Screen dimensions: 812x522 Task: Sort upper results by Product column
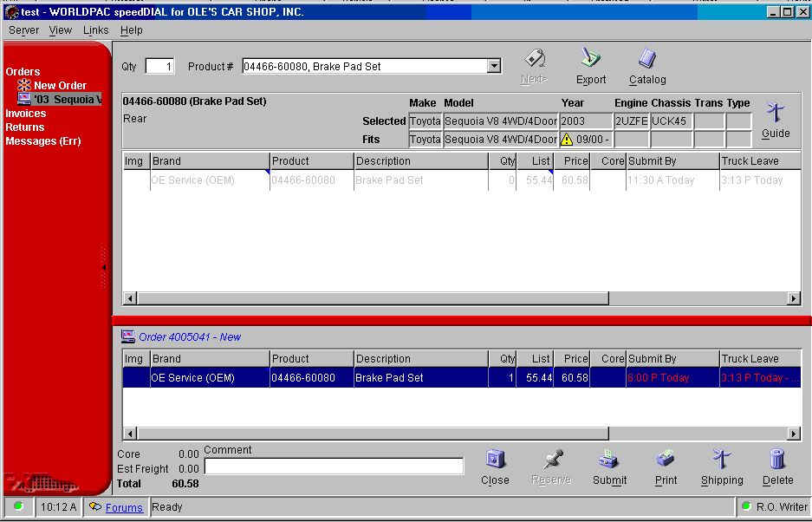[x=312, y=161]
